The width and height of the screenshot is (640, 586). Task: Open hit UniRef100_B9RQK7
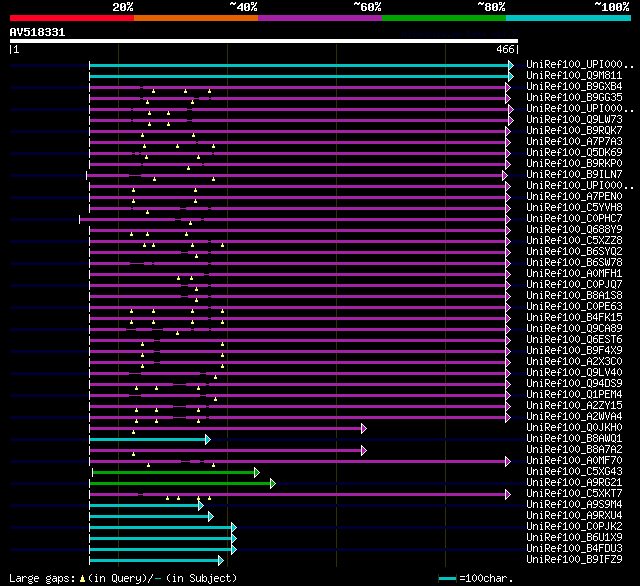click(x=574, y=131)
